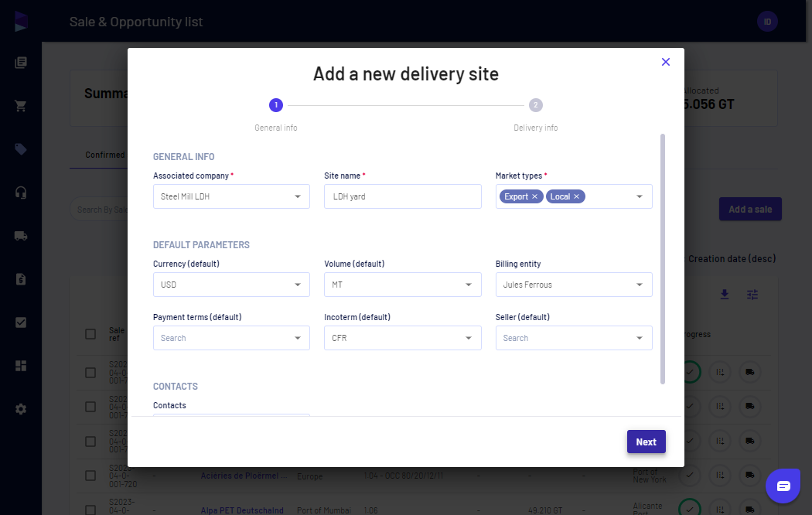Click the Add a sale button

(750, 209)
